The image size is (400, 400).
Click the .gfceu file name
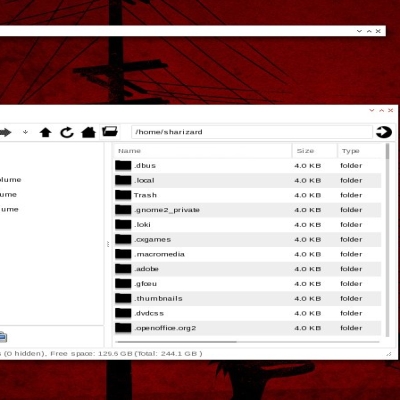pos(145,284)
